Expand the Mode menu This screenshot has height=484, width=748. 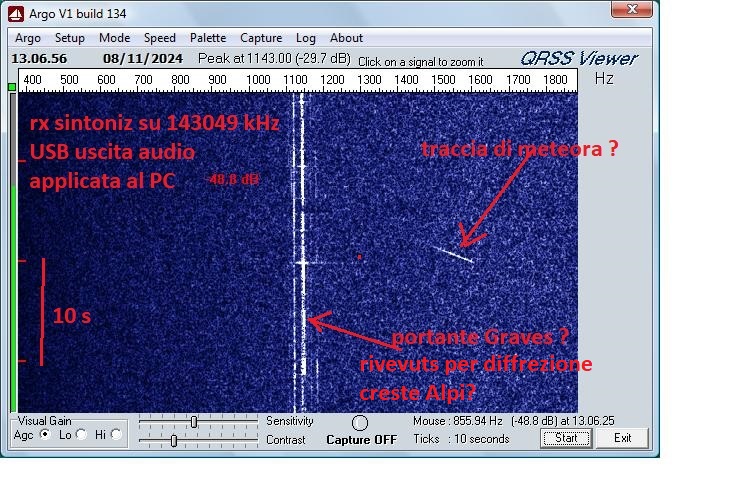pyautogui.click(x=114, y=38)
